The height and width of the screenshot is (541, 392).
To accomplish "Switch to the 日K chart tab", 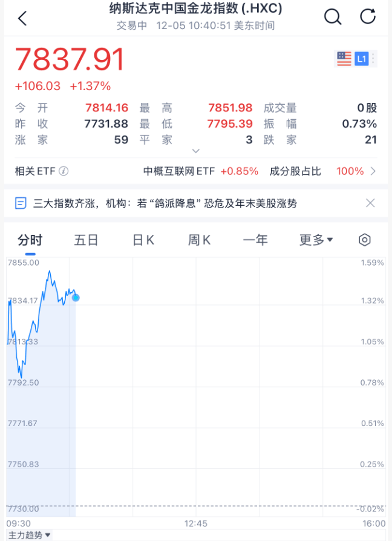I will pyautogui.click(x=143, y=240).
